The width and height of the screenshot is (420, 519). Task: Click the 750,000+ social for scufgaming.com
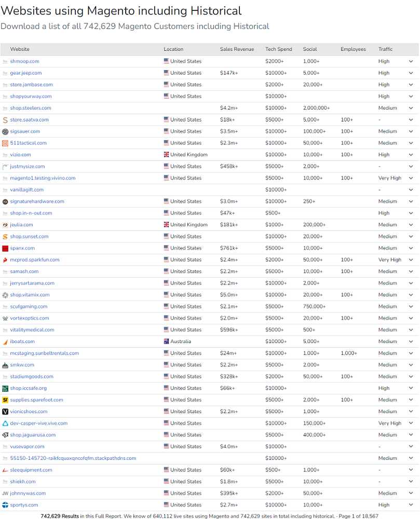314,307
